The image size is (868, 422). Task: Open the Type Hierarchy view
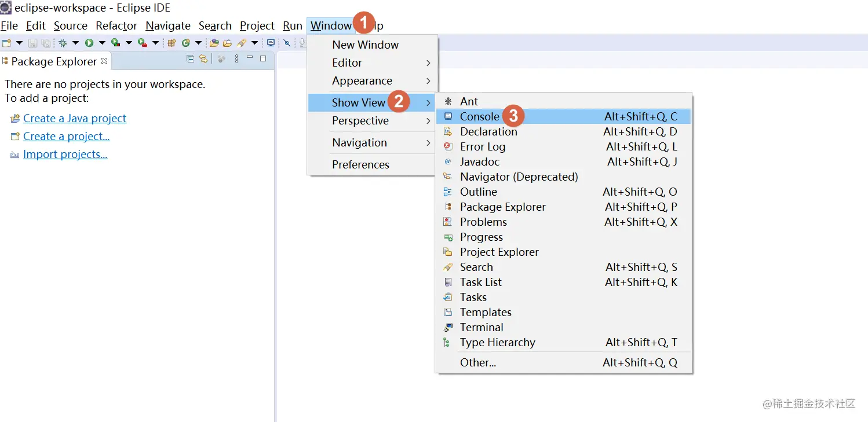tap(564, 342)
